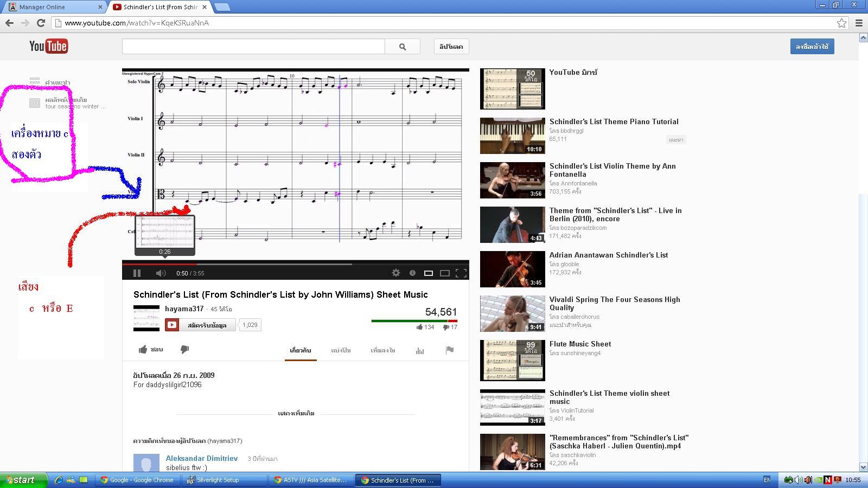Select the Schindler's List browser tab

157,7
